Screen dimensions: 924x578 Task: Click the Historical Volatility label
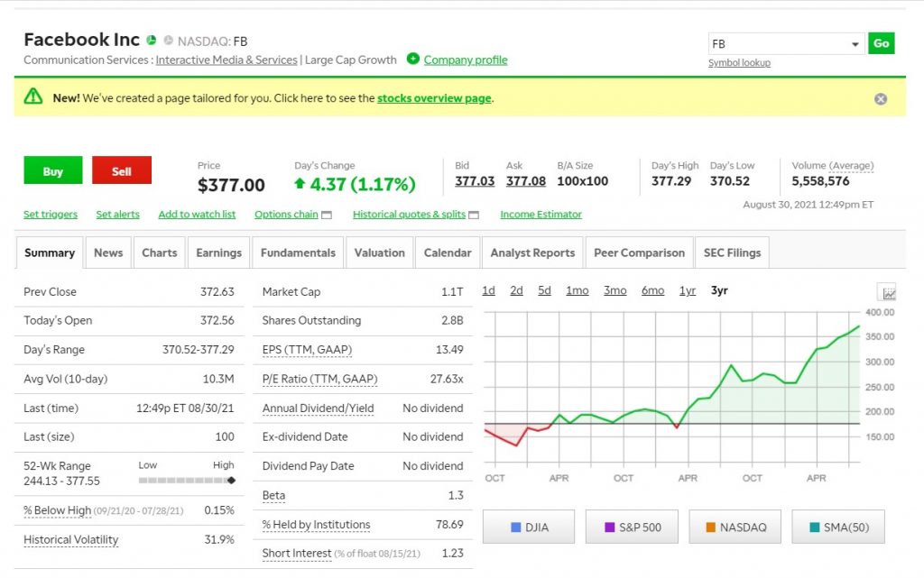[70, 540]
